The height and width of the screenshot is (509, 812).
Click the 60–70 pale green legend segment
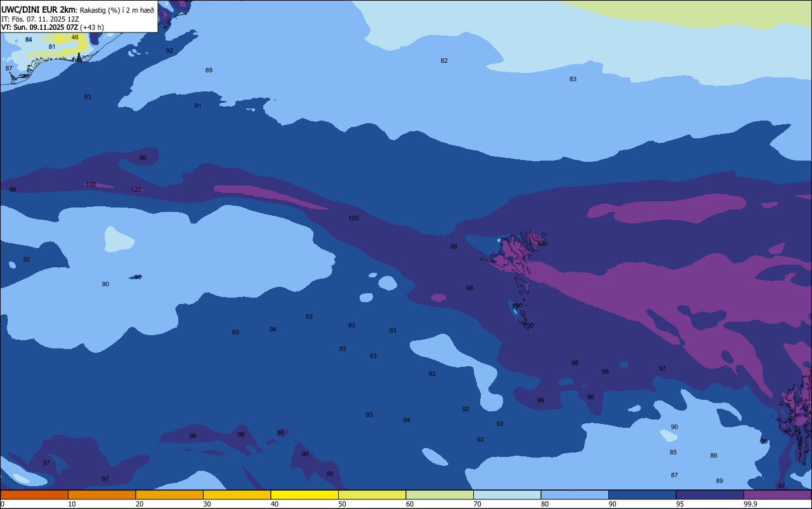(x=440, y=494)
